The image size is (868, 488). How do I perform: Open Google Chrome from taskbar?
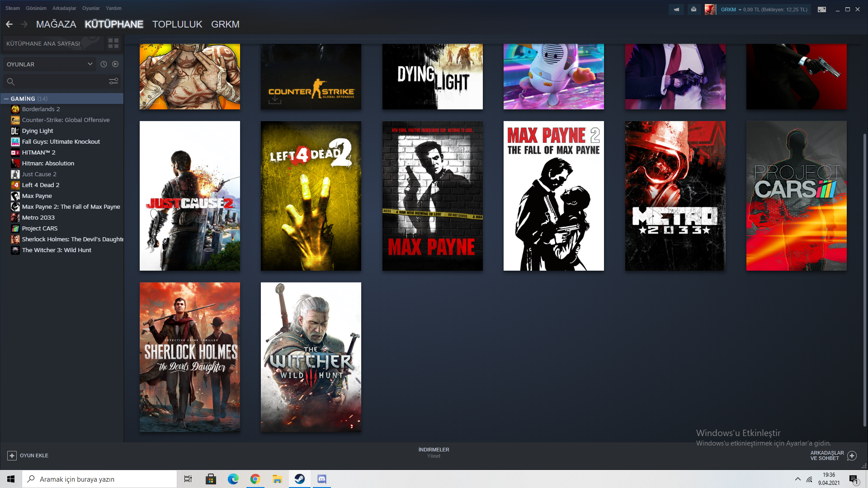(255, 479)
